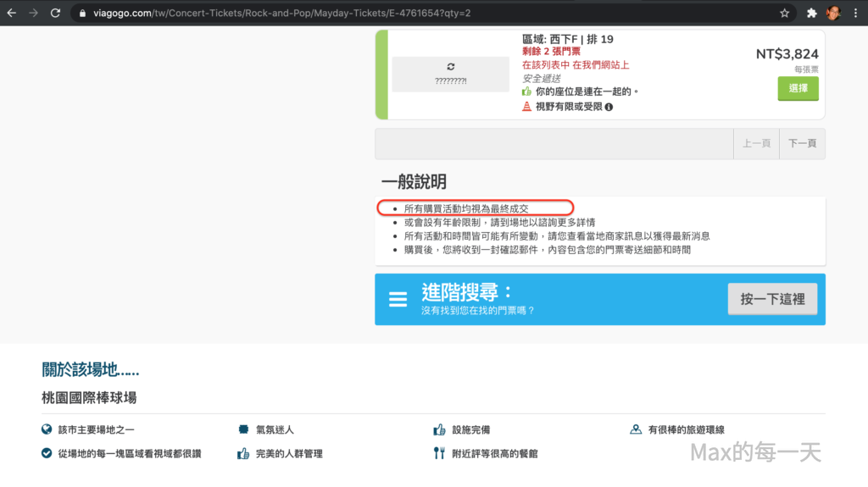Click the hamburger icon in 進階搜尋 banner
868x487 pixels.
[x=398, y=300]
